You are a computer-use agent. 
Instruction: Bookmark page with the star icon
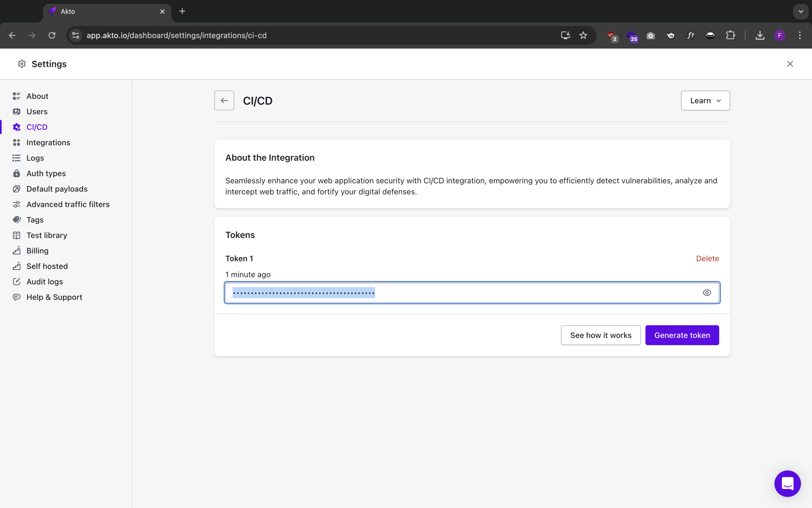pos(583,35)
